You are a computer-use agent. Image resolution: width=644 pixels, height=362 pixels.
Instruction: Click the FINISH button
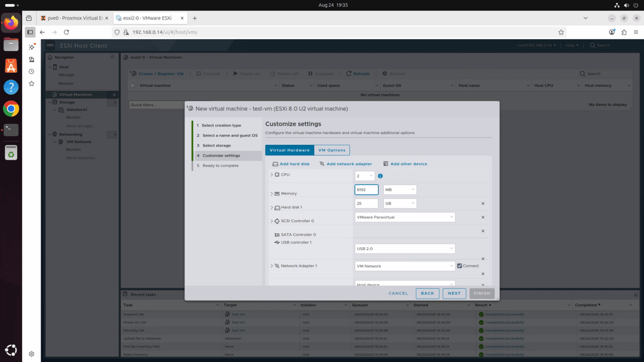click(481, 293)
